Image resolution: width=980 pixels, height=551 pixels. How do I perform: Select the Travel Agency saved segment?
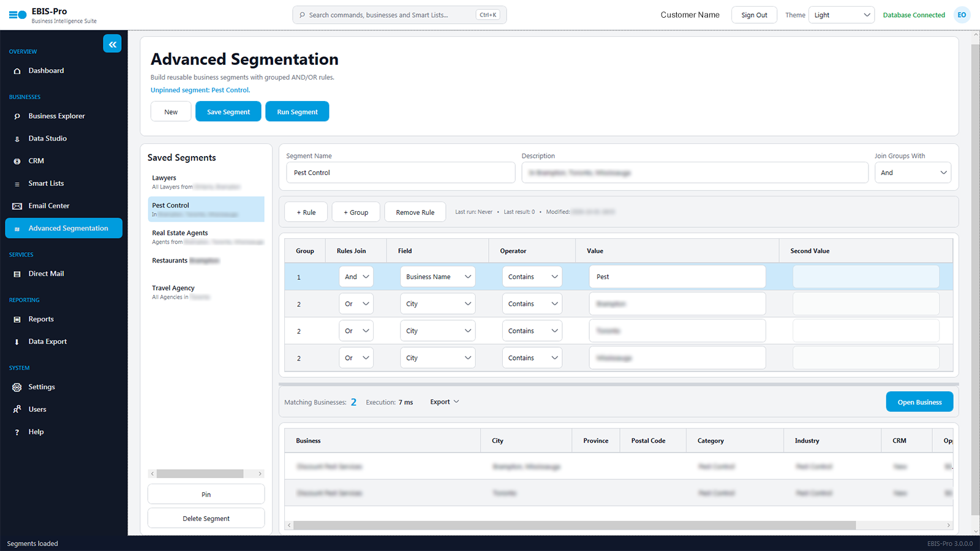click(206, 292)
